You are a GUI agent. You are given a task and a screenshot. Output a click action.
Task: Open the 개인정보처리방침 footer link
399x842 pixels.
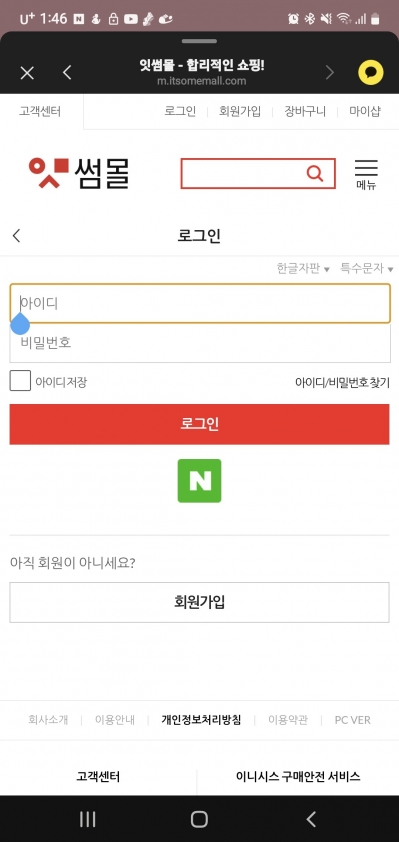(201, 720)
